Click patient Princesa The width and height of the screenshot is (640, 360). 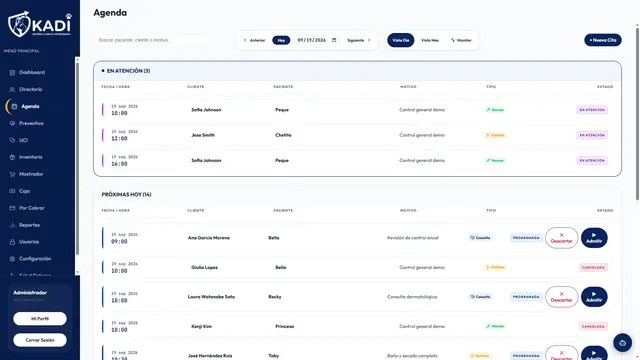(x=284, y=327)
